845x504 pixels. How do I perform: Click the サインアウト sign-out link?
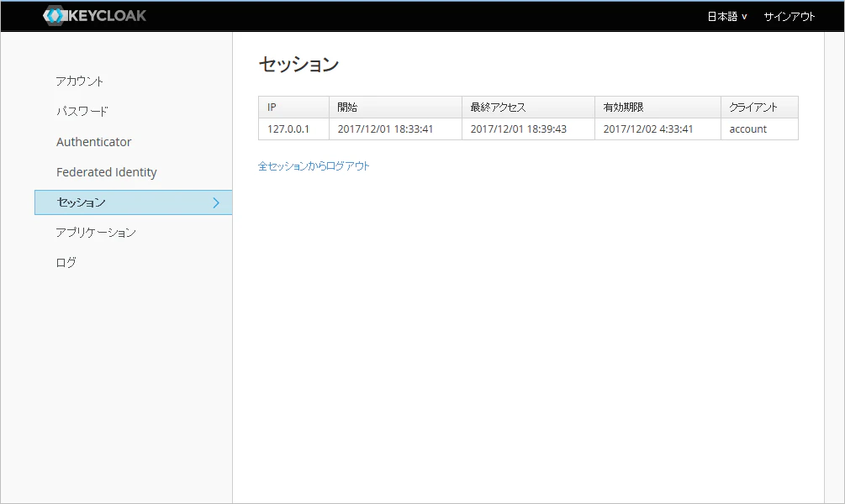(789, 17)
